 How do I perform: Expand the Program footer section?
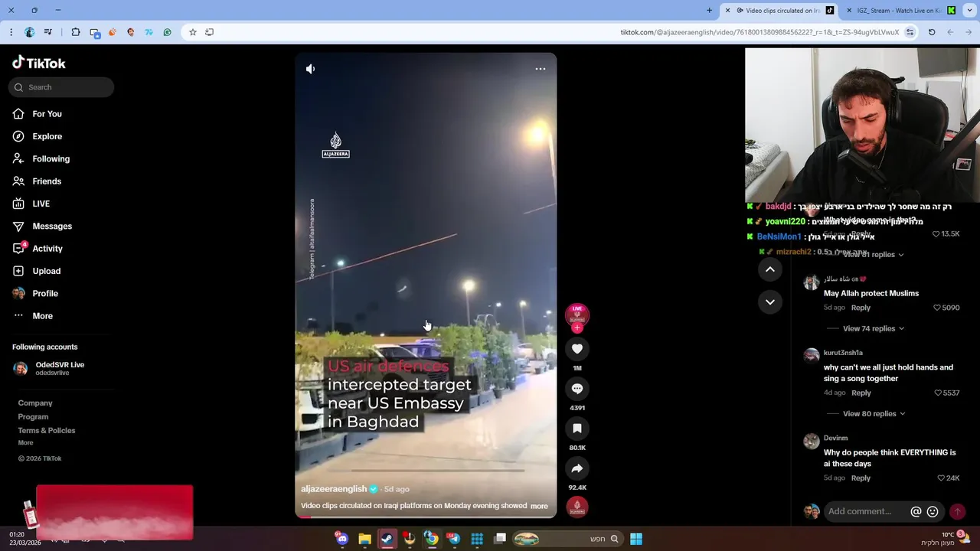point(33,417)
